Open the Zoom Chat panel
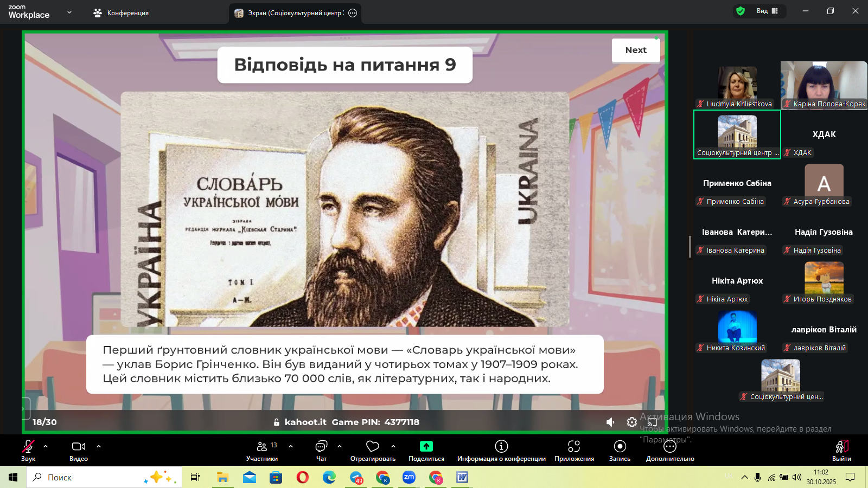 [x=321, y=446]
